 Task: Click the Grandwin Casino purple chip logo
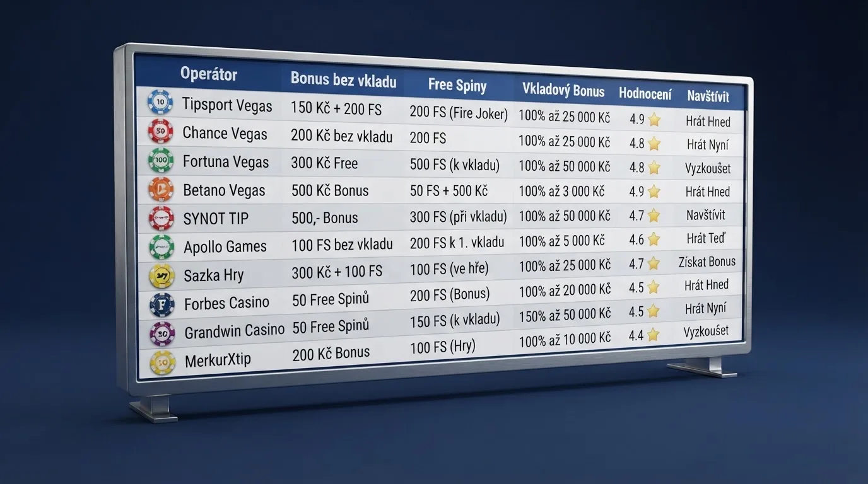(x=162, y=333)
